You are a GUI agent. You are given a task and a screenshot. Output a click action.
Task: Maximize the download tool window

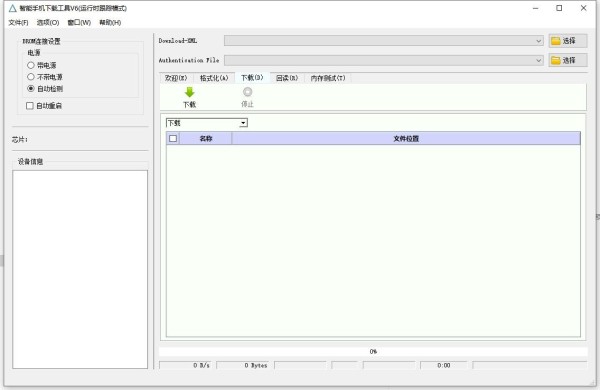(x=559, y=8)
